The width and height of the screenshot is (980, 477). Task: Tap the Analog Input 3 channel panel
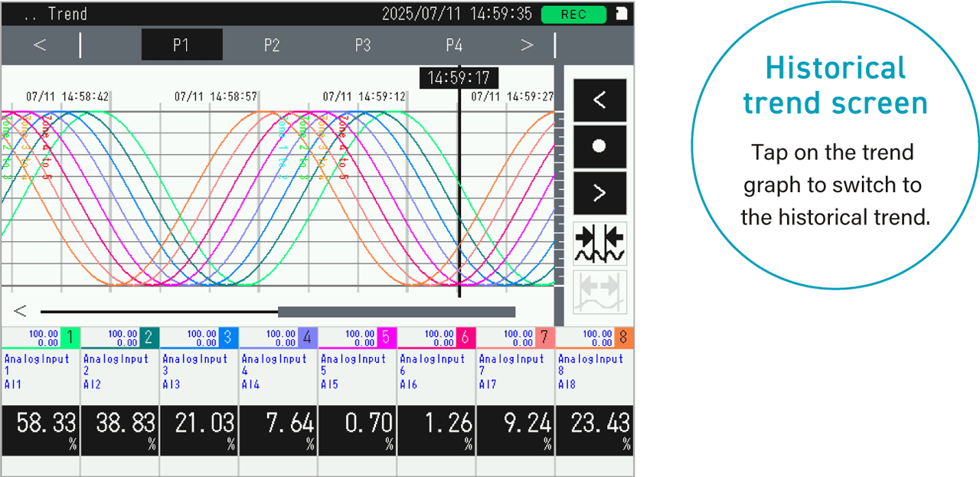tap(198, 371)
